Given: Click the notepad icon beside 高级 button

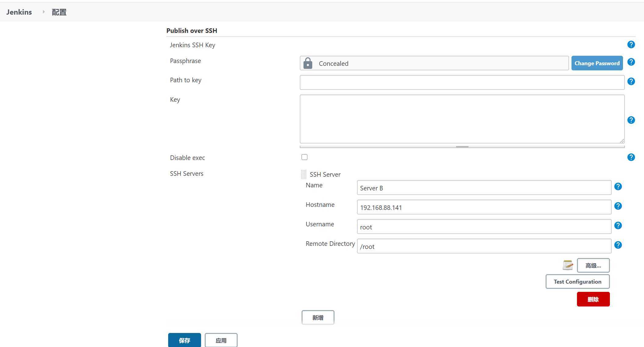Looking at the screenshot, I should pos(568,265).
